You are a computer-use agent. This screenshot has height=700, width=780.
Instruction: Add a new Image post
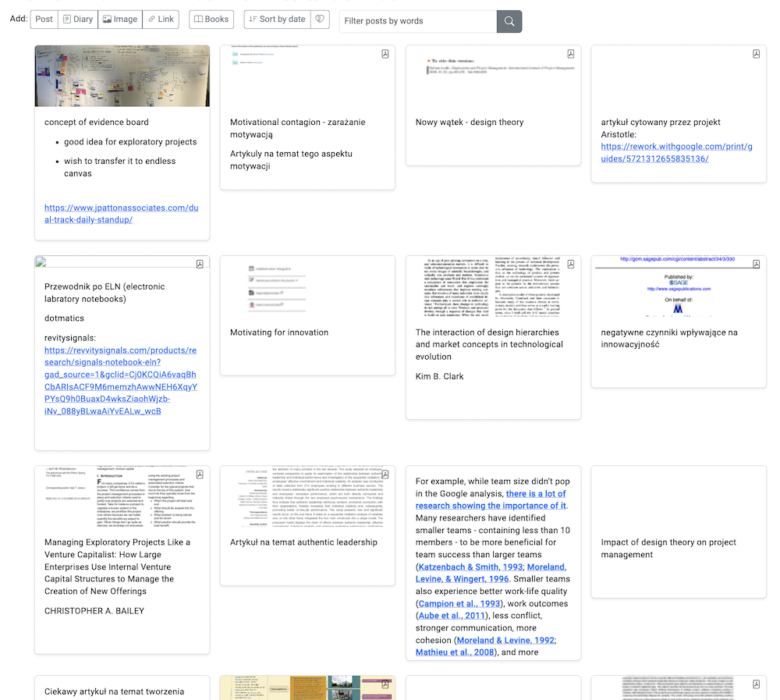coord(120,20)
